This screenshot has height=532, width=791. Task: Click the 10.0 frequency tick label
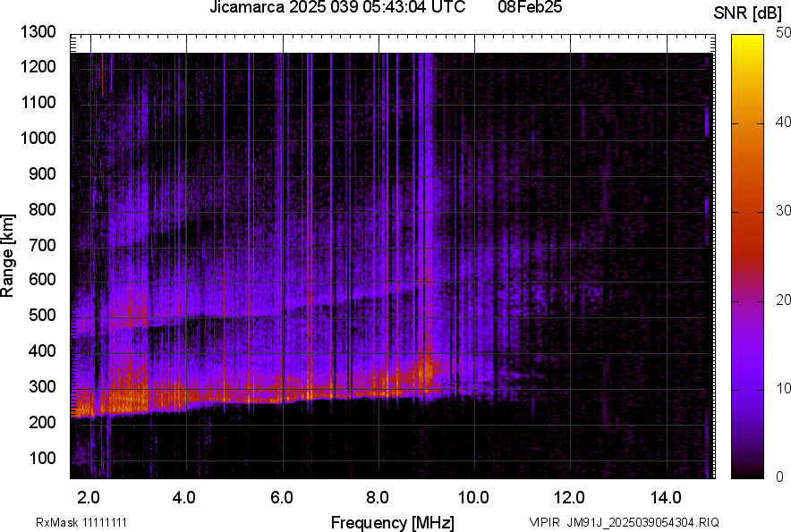[472, 496]
